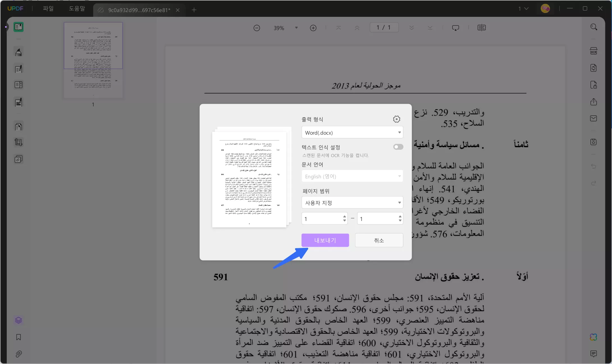Viewport: 612px width, 364px height.
Task: Open the Page Tools watermark icon in sidebar
Action: (19, 159)
